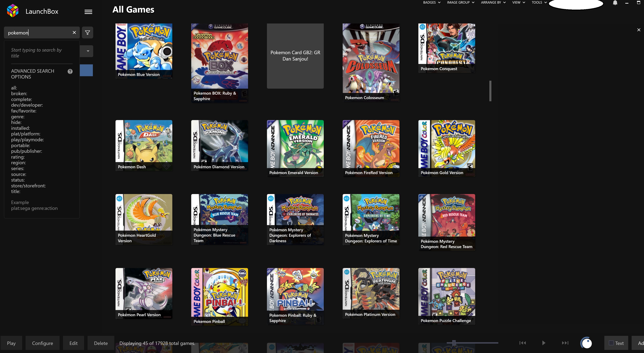The width and height of the screenshot is (644, 353).
Task: Click the 'series:' search option
Action: (18, 169)
